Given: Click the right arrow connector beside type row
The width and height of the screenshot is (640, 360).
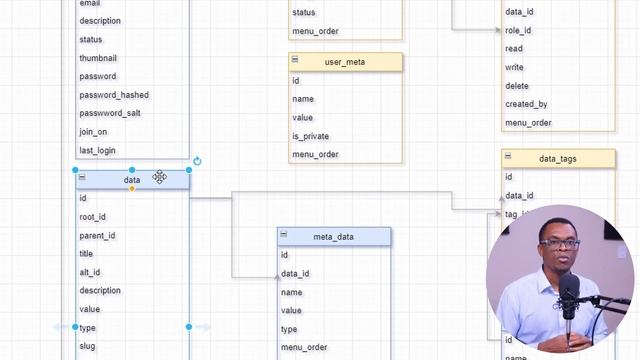Looking at the screenshot, I should coord(203,327).
